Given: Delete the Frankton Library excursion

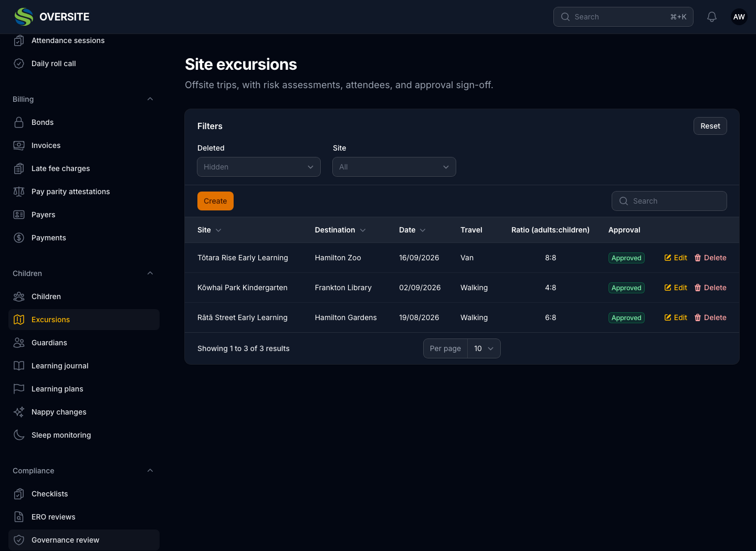Looking at the screenshot, I should [710, 288].
